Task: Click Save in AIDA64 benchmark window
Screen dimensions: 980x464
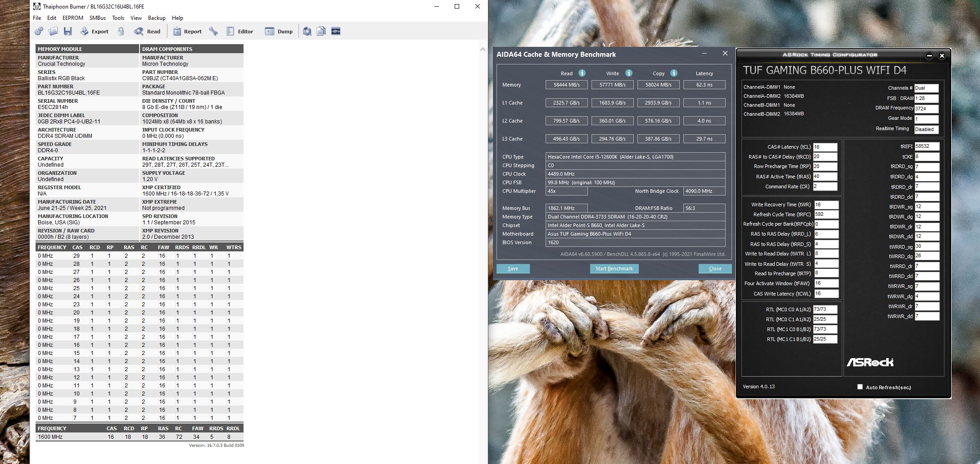Action: click(513, 268)
